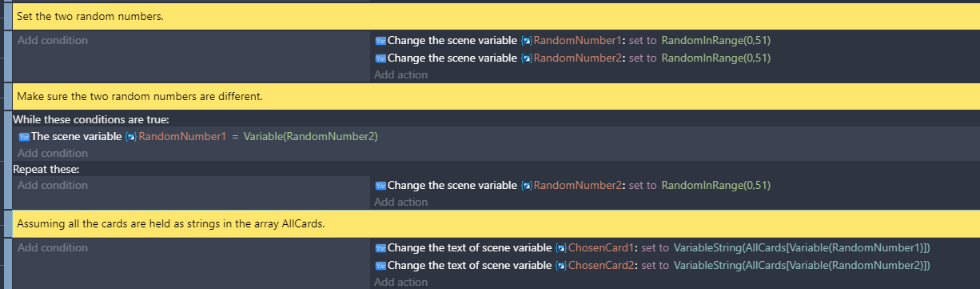Click the variable icon before ChosenCard2
This screenshot has width=980, height=289.
560,265
